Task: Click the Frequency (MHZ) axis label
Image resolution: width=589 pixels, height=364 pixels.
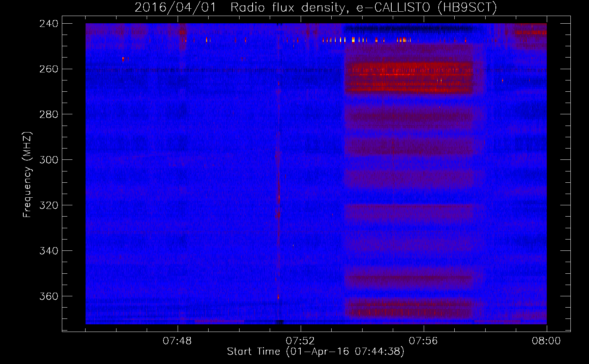Action: click(x=27, y=175)
